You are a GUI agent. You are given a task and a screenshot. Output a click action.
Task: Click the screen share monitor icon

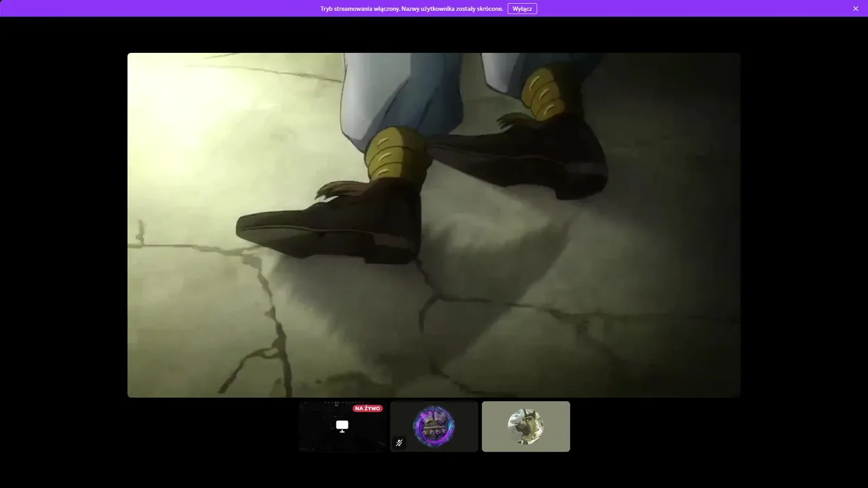(x=342, y=426)
